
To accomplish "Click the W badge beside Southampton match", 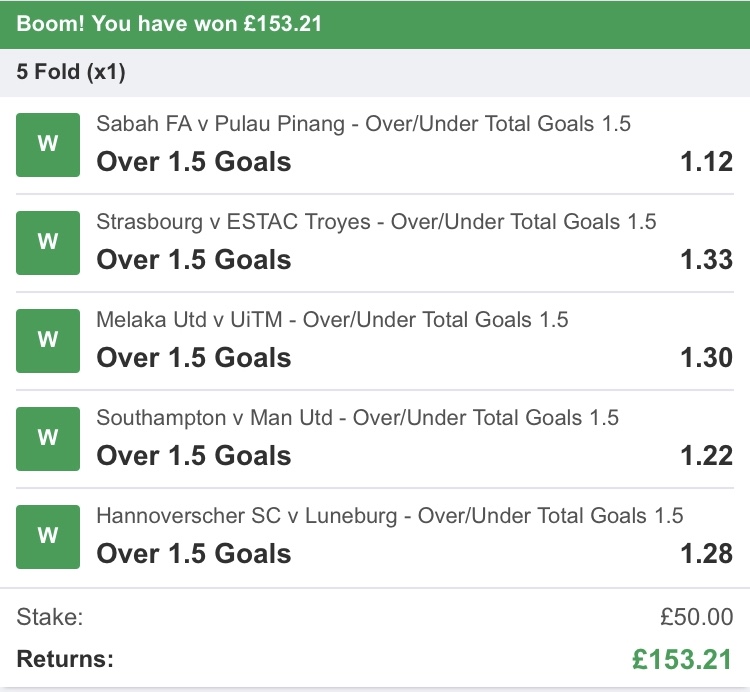I will click(x=48, y=438).
